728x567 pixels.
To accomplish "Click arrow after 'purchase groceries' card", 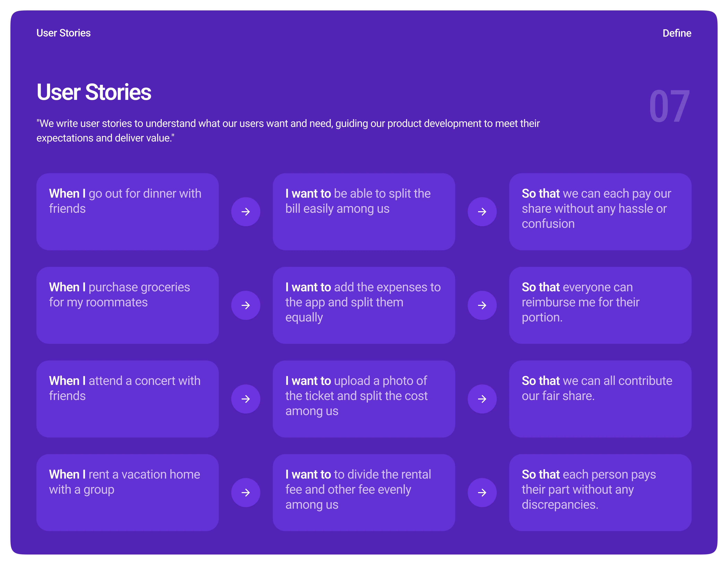I will pyautogui.click(x=246, y=305).
